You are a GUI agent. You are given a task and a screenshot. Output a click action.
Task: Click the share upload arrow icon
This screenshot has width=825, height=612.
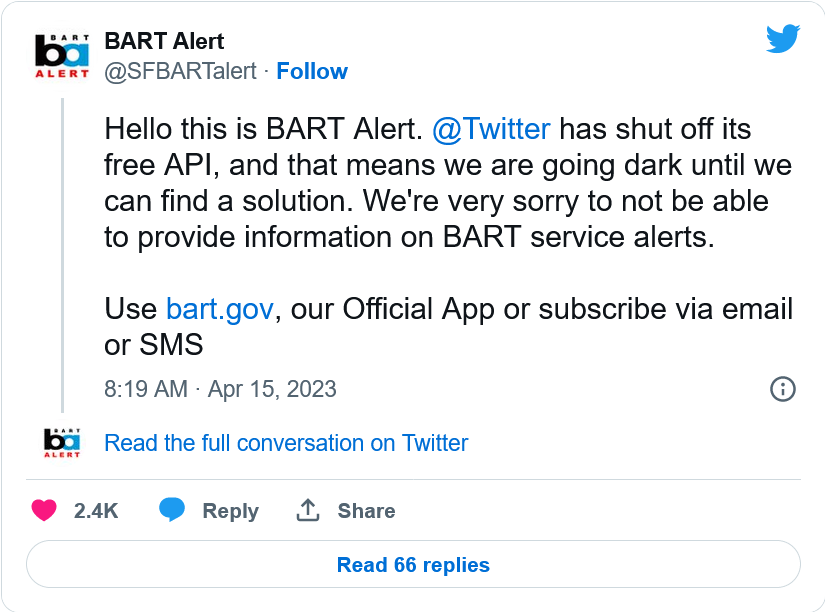[308, 510]
